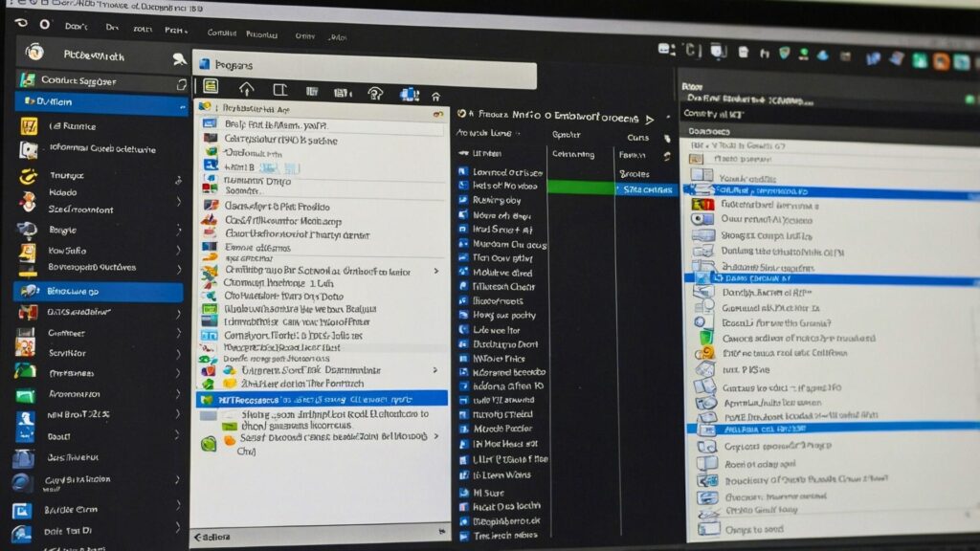Click the trash bin icon in top-right tray

point(743,52)
